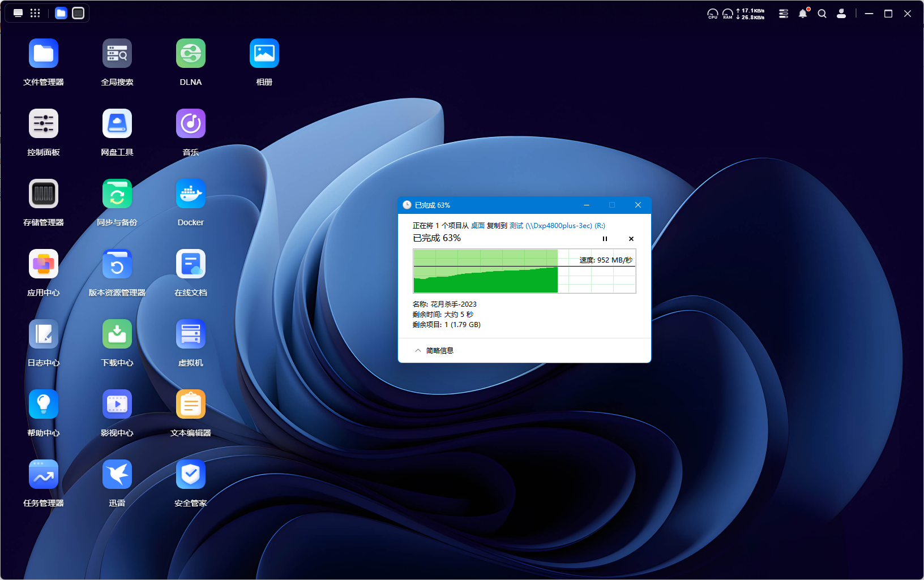The height and width of the screenshot is (580, 924).
Task: Collapse details via 简略信息 chevron
Action: click(418, 351)
